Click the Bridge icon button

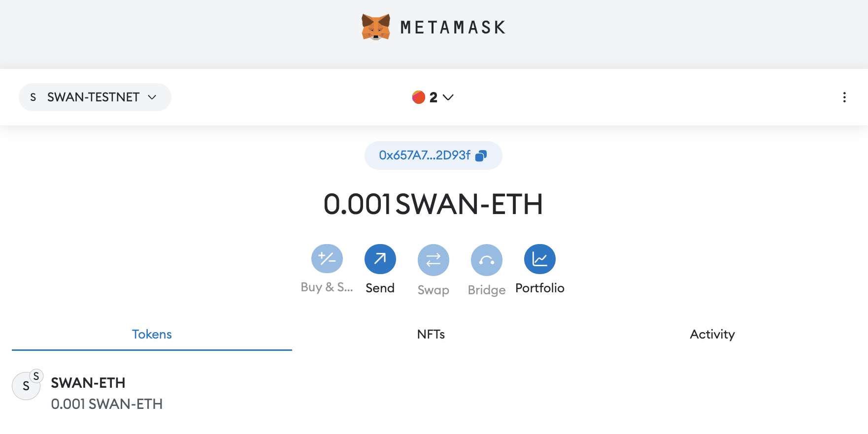click(x=486, y=260)
